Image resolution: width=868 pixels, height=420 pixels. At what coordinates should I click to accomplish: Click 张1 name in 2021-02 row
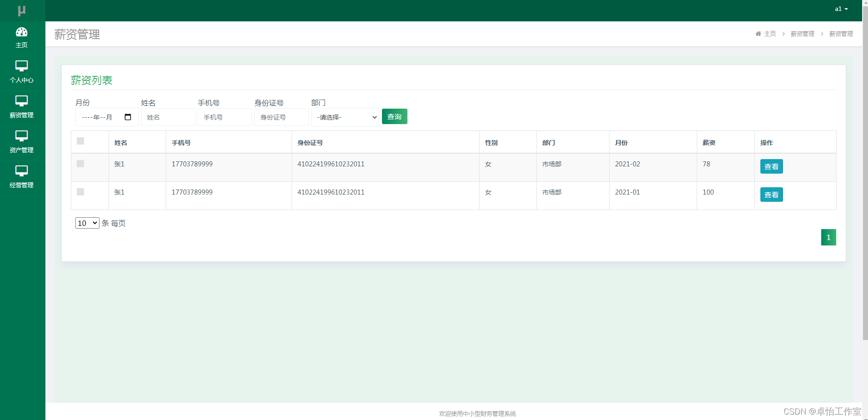coord(119,164)
